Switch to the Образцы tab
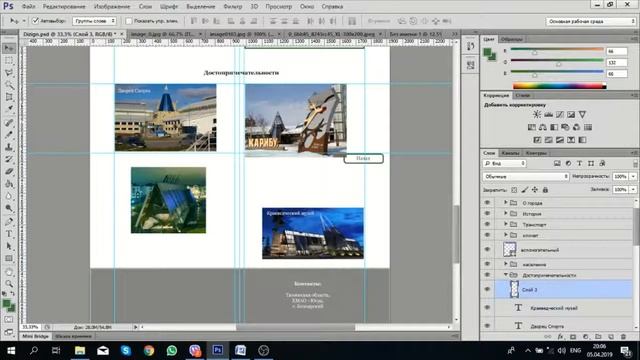640x360 pixels. click(x=511, y=39)
